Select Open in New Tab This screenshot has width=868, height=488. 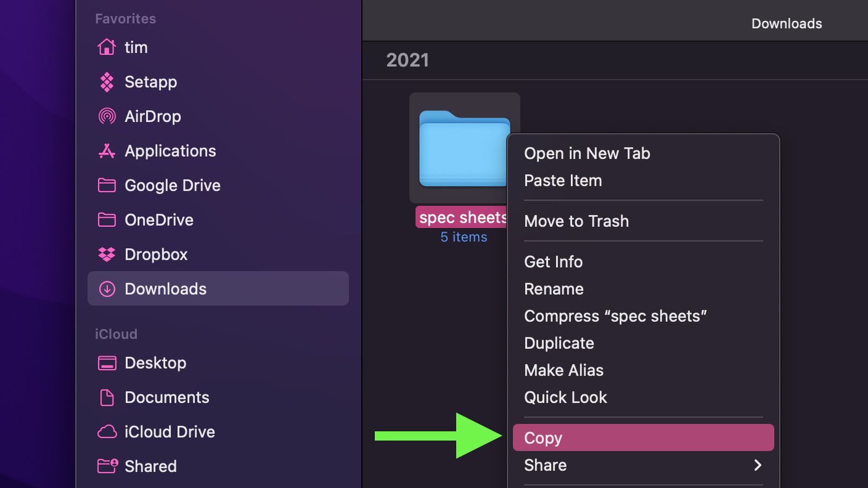(586, 153)
